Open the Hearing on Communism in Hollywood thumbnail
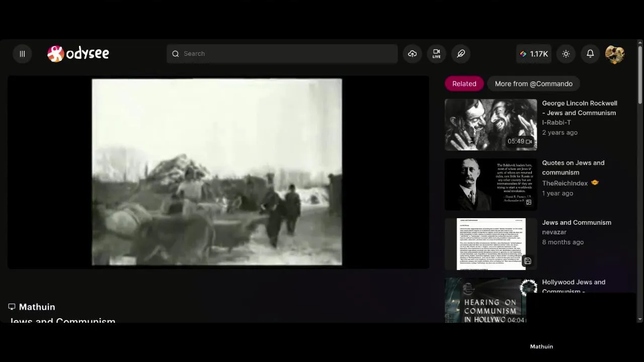Screen dimensions: 644x362 point(486,301)
